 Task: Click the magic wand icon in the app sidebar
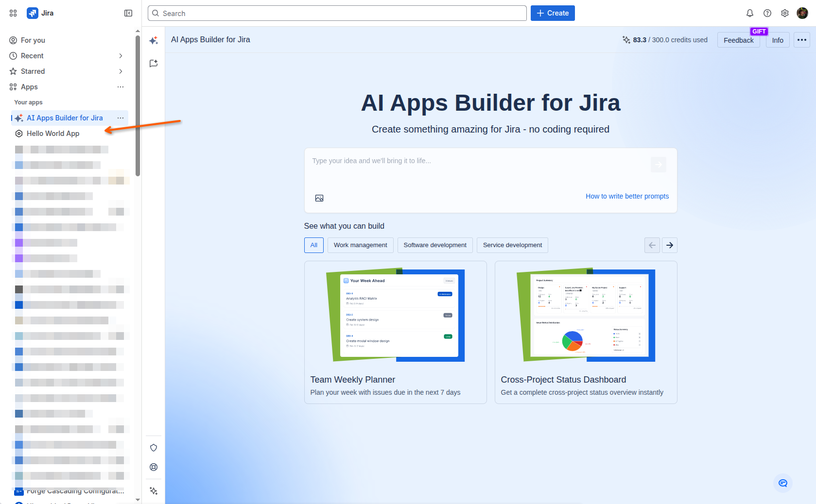154,491
